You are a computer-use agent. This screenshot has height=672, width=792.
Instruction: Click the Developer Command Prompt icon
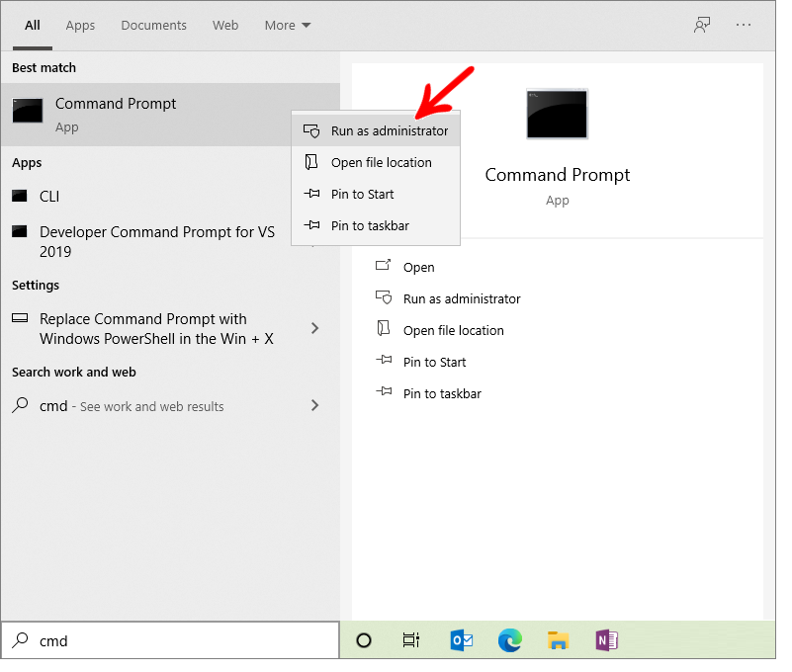tap(19, 232)
